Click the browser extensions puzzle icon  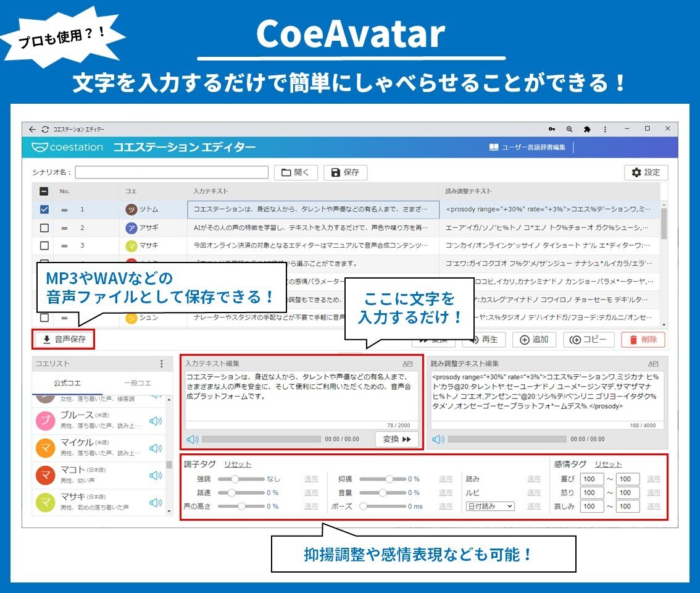586,129
